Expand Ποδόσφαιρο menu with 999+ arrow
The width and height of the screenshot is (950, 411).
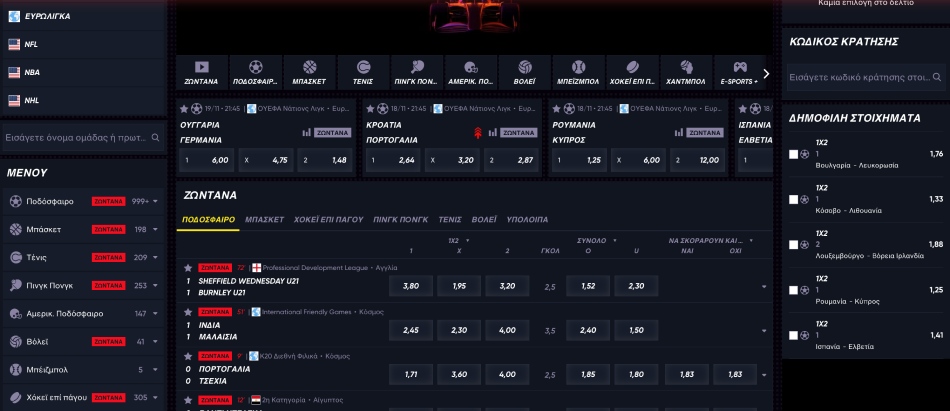156,201
